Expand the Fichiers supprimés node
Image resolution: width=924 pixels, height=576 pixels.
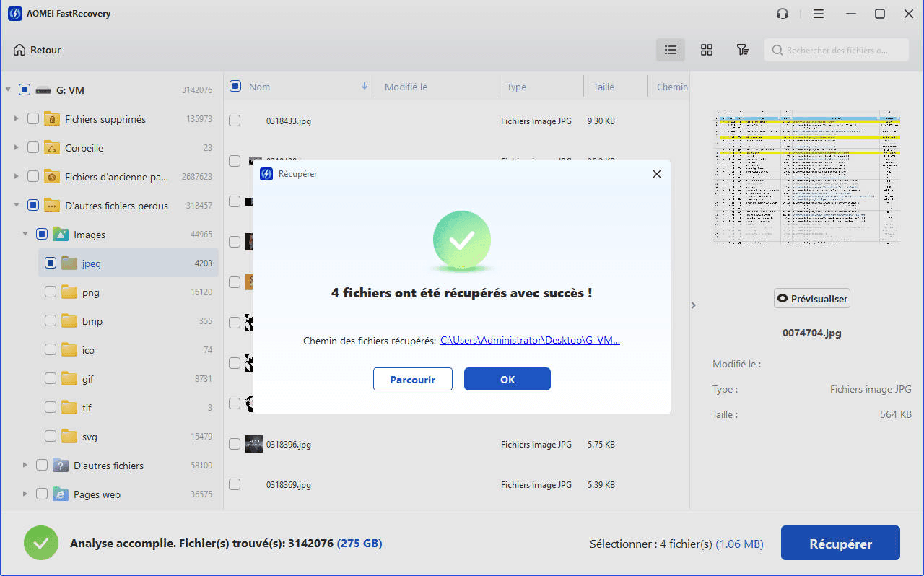(17, 119)
